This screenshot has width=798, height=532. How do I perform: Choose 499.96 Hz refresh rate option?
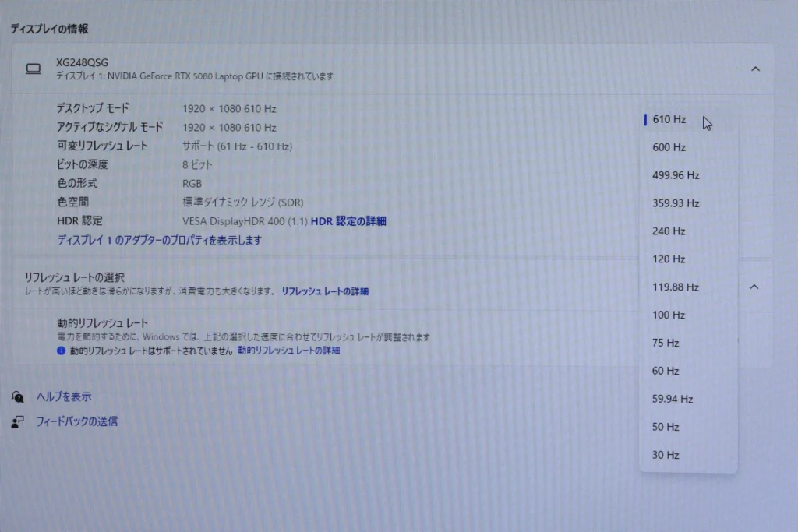point(676,175)
